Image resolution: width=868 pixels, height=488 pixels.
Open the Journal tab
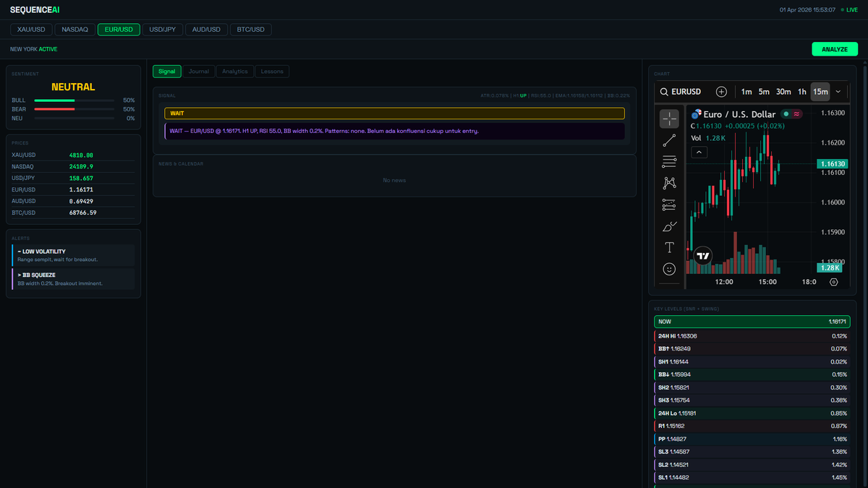199,72
